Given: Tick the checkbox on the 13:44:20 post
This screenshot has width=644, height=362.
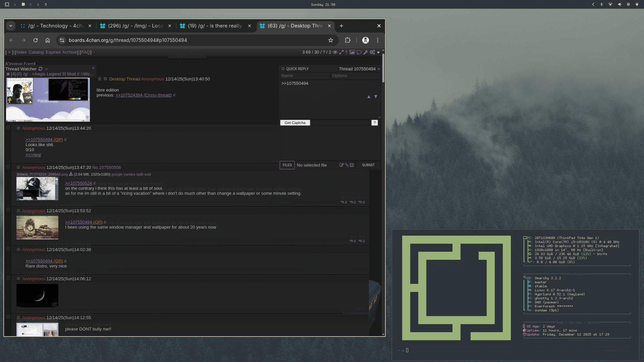Looking at the screenshot, I should coord(18,128).
